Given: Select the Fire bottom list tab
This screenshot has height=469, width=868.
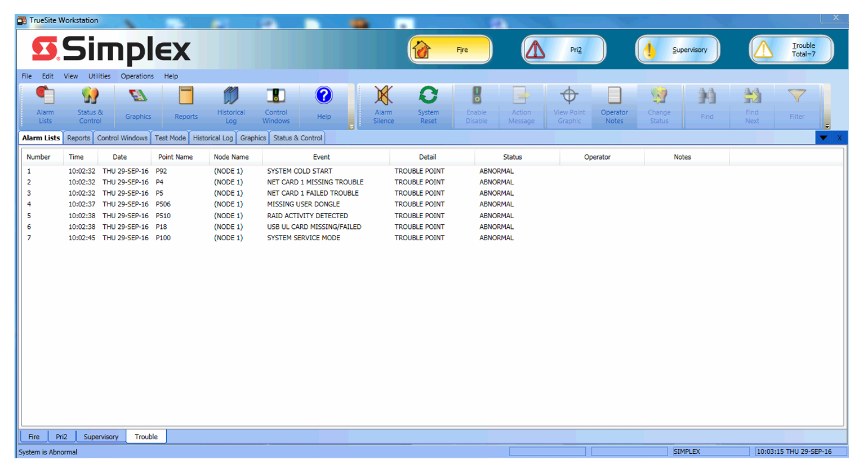Looking at the screenshot, I should (34, 436).
